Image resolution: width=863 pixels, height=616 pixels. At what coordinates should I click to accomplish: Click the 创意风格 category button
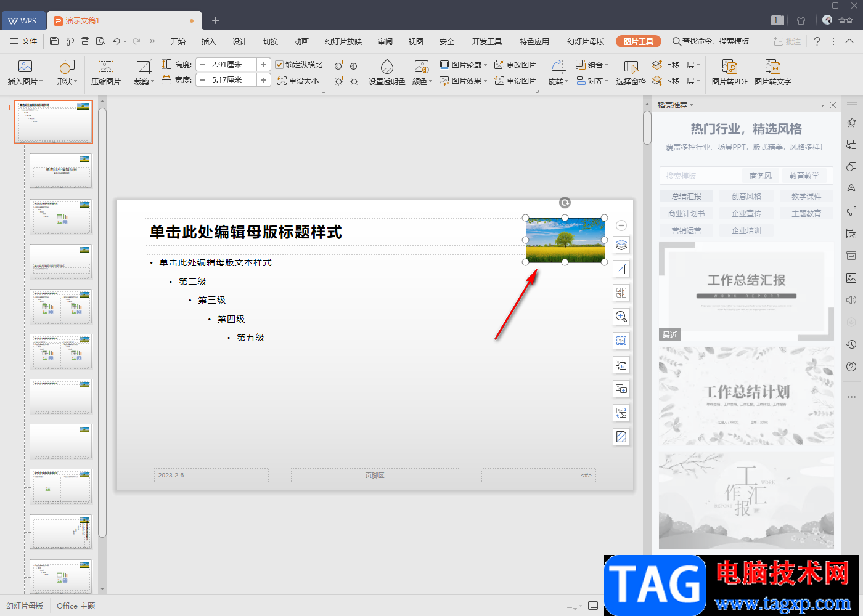[746, 196]
